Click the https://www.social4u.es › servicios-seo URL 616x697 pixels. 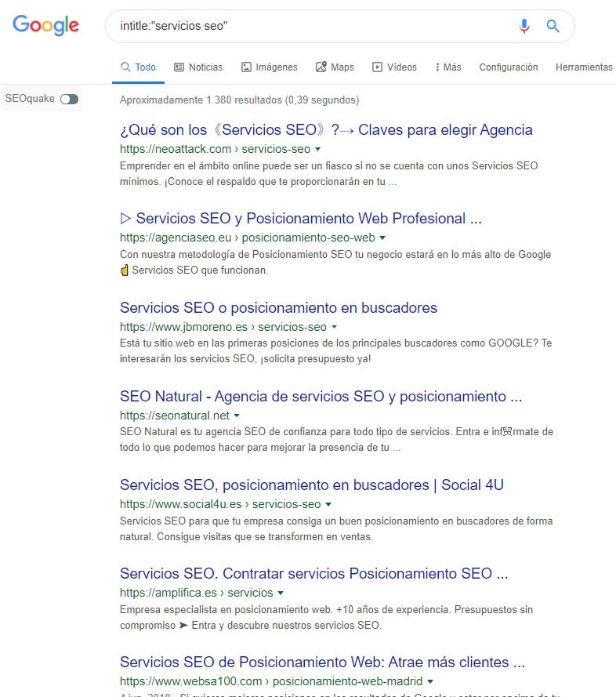click(x=220, y=504)
